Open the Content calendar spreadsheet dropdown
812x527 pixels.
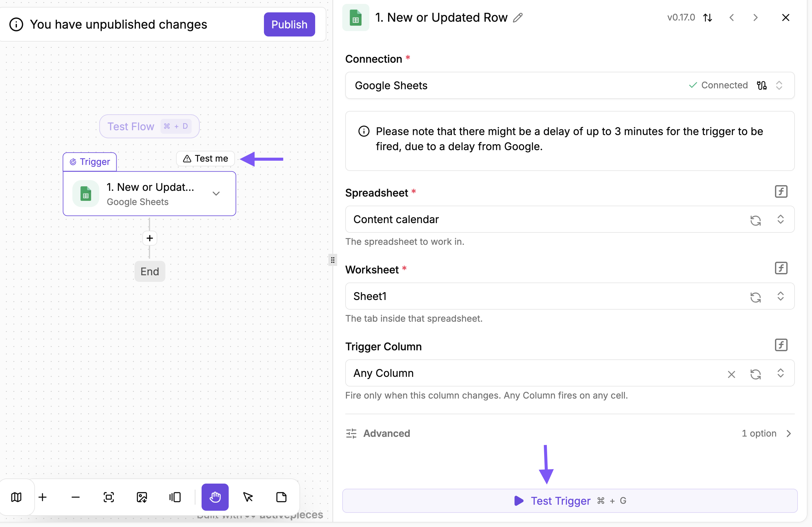tap(570, 219)
